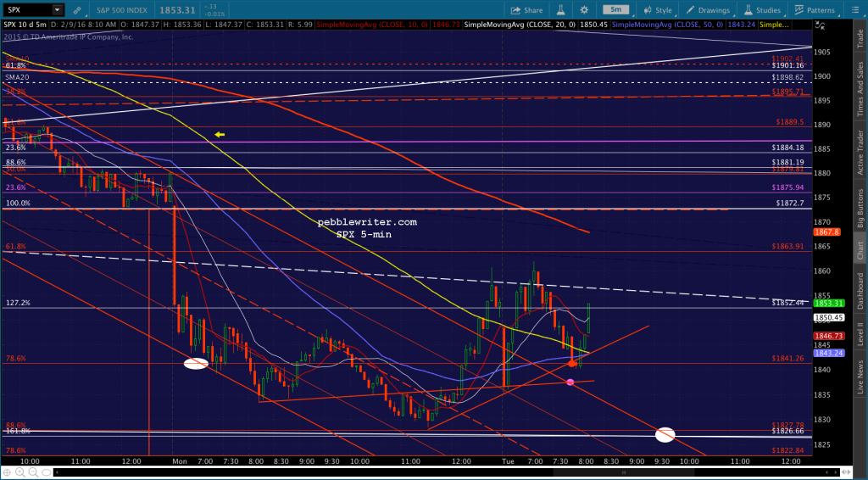Click the truncated yellow Simple... study label

(774, 25)
